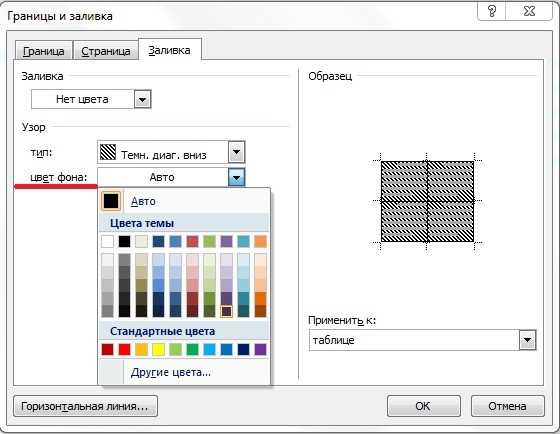Screen dimensions: 560x434
Task: Collapse the background color dropdown arrow
Action: [x=236, y=177]
